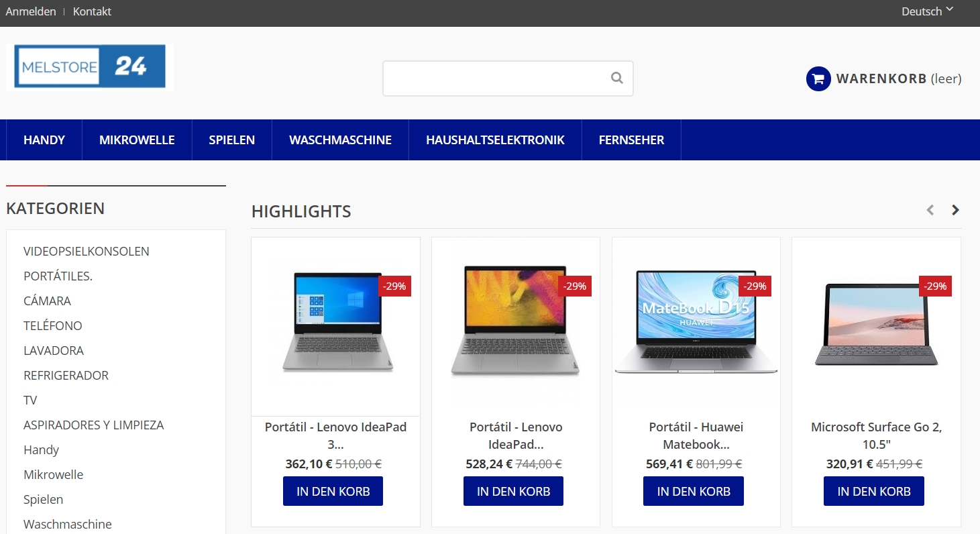Screen dimensions: 980x534
Task: Go to next Highlights products arrow
Action: coord(956,210)
